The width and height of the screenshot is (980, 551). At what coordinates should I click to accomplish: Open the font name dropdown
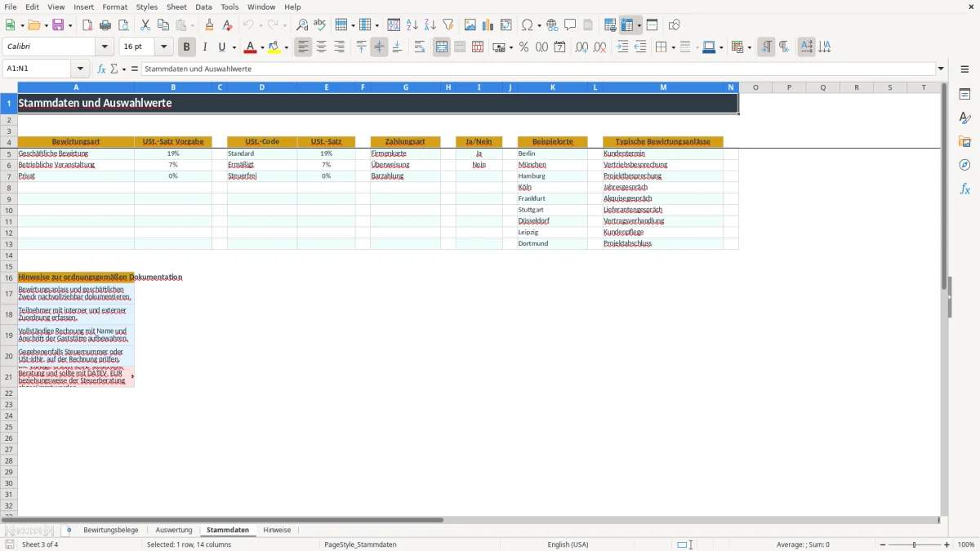[105, 47]
